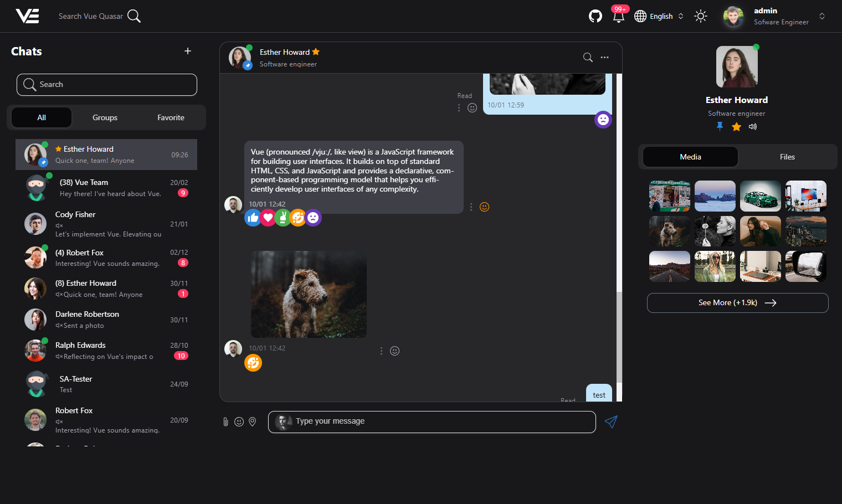Send the message with the paper plane icon
The height and width of the screenshot is (504, 842).
[611, 421]
